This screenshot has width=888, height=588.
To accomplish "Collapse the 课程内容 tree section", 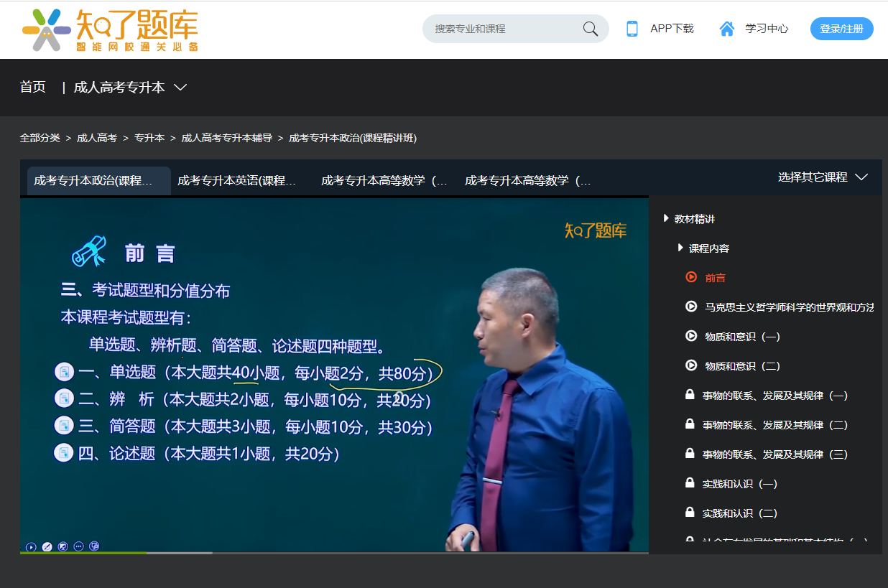I will coord(678,248).
